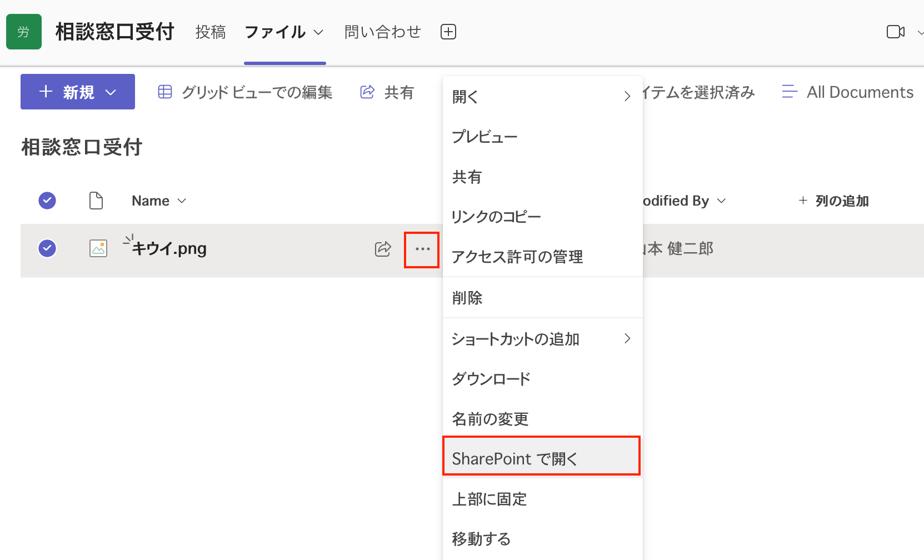The image size is (924, 560).
Task: Choose ダウンロード in the context menu
Action: pos(542,379)
